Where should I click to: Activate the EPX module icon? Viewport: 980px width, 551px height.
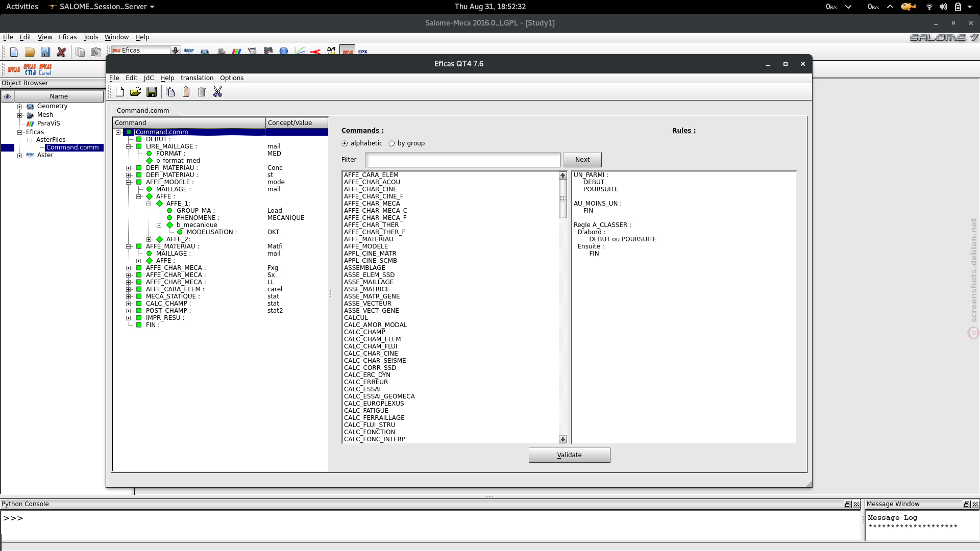[363, 51]
